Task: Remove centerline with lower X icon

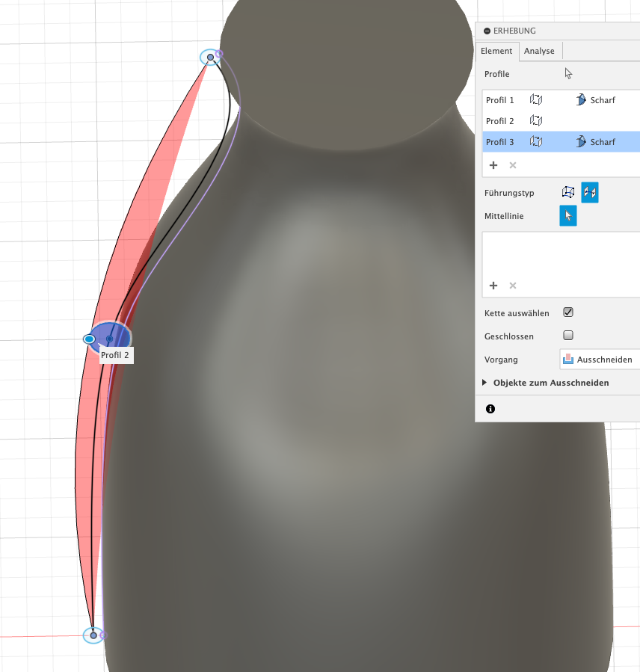Action: coord(513,286)
